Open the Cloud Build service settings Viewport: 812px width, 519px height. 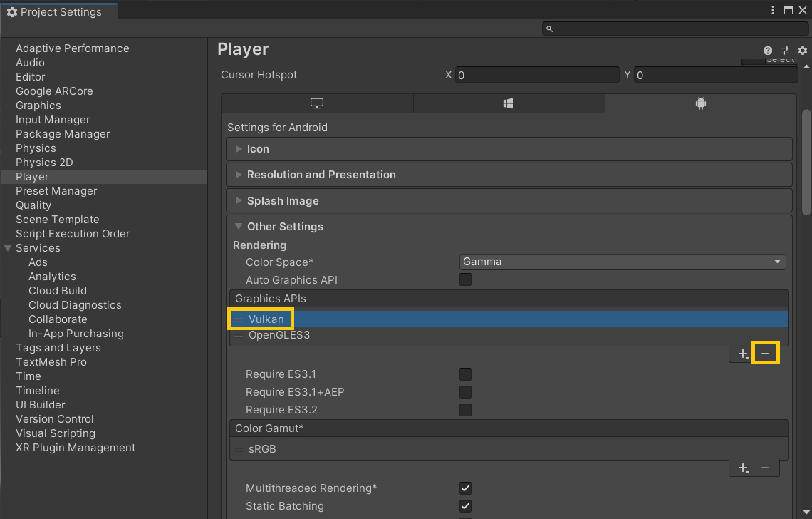coord(58,291)
